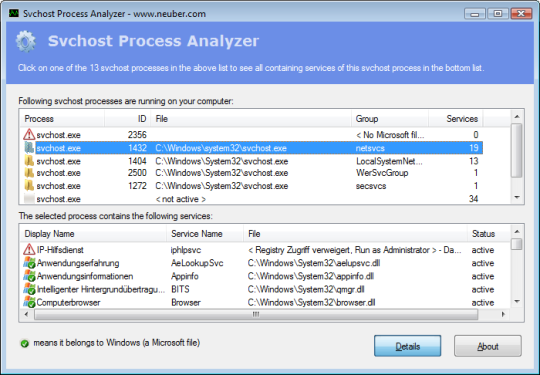540x375 pixels.
Task: Sort process list by Process column
Action: (62, 119)
